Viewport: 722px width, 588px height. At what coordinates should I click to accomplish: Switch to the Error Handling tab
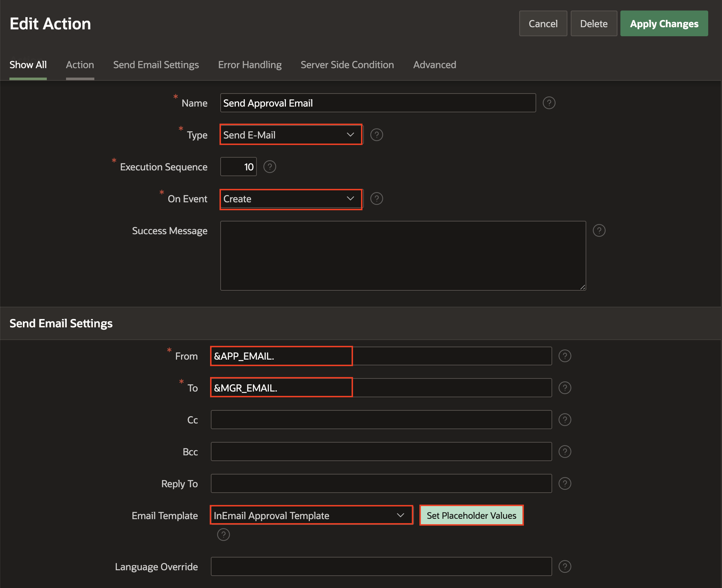(250, 65)
